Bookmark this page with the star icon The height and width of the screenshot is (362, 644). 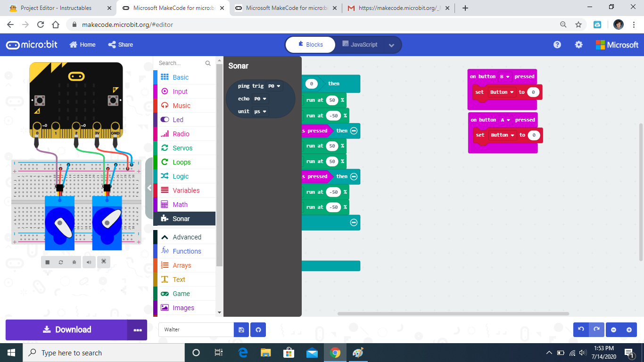tap(578, 25)
